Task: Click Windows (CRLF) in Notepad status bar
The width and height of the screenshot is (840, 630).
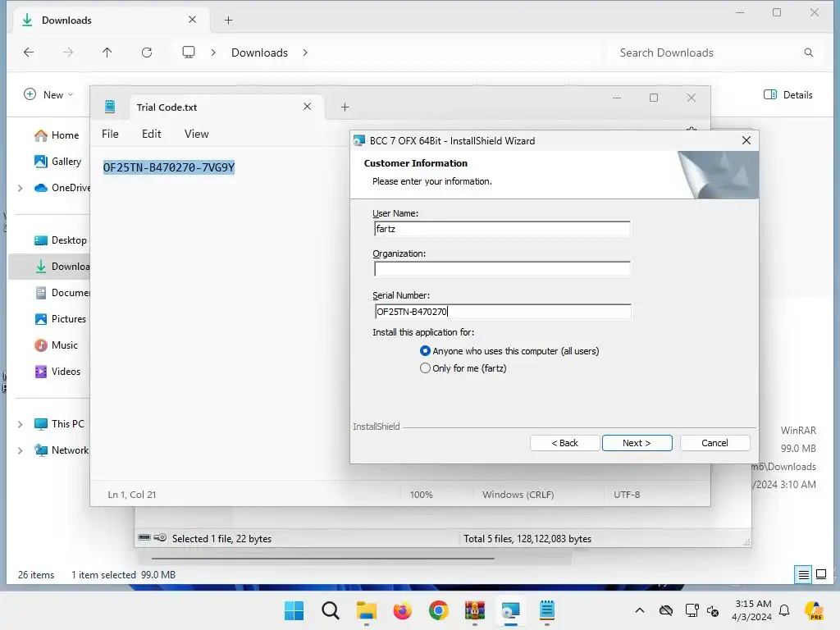Action: (x=518, y=495)
